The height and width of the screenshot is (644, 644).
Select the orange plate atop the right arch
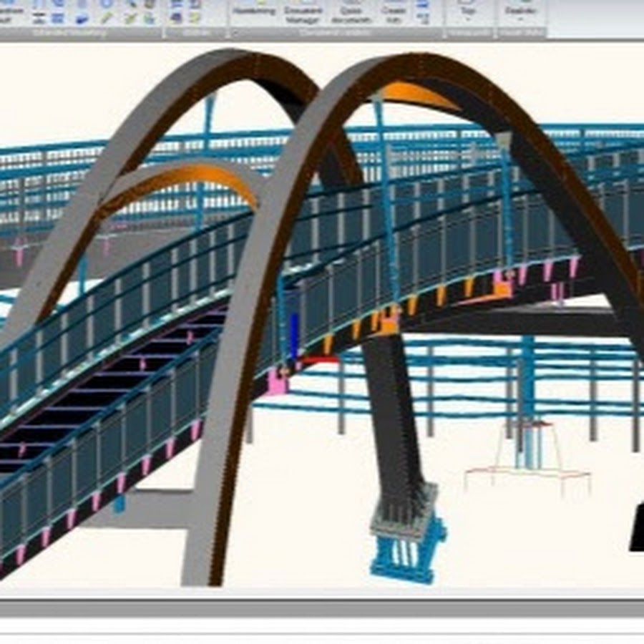point(417,94)
